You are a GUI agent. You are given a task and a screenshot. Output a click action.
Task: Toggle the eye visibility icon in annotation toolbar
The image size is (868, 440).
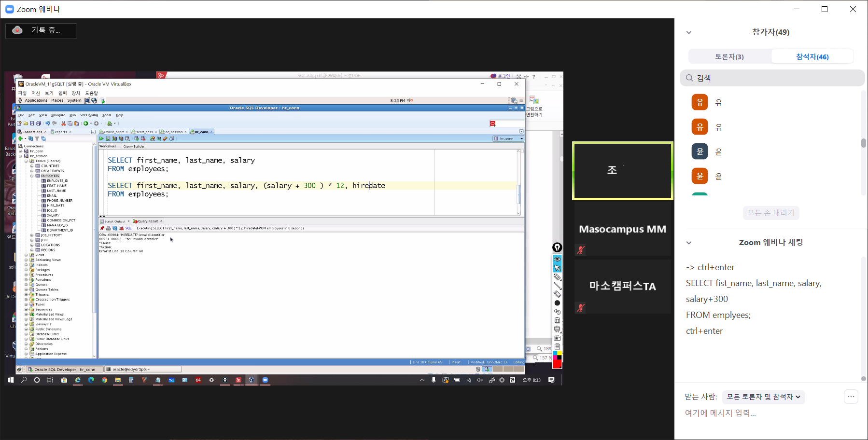557,259
